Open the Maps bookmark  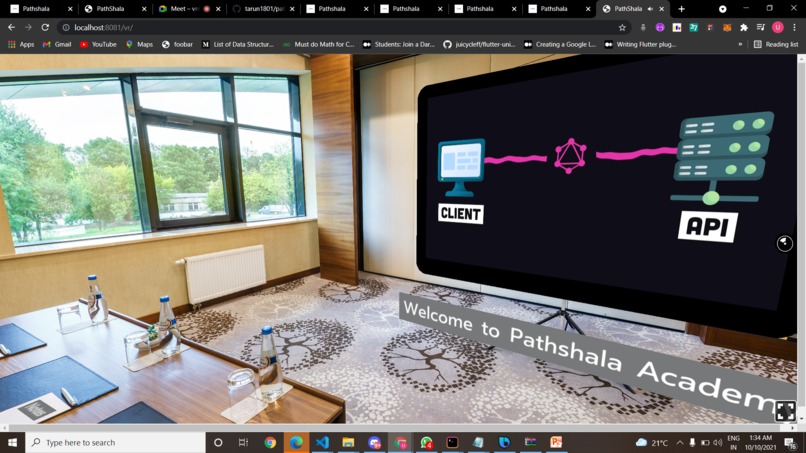click(x=139, y=44)
